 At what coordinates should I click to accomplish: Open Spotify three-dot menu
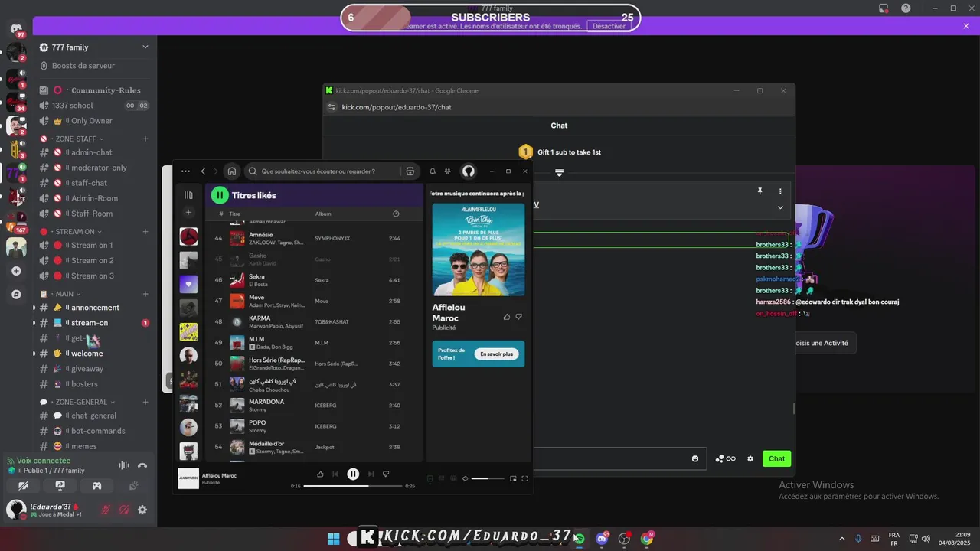[x=185, y=171]
